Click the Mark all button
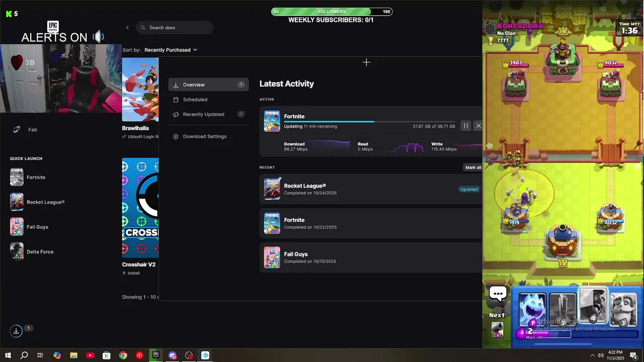Viewport: 644px width, 362px height. coord(473,167)
